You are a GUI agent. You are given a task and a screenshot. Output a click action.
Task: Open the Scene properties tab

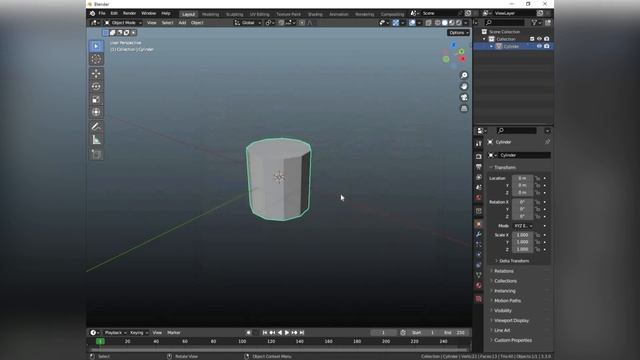pos(479,187)
